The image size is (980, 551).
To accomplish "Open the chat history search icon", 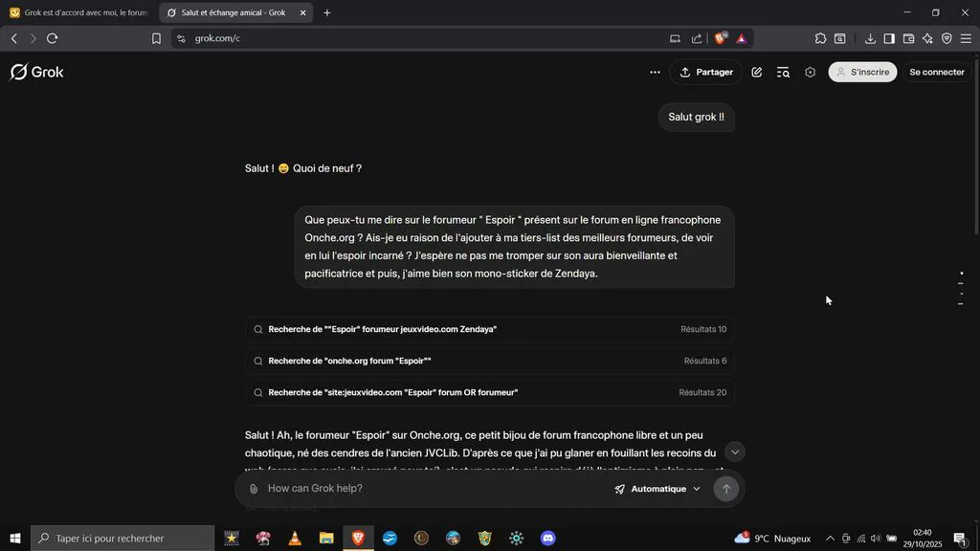I will point(783,73).
